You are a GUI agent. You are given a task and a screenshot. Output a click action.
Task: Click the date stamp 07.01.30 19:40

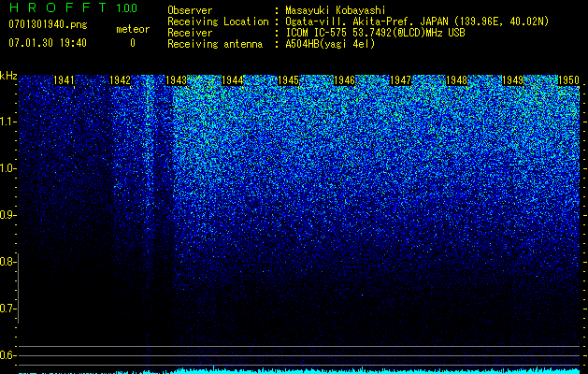coord(48,43)
